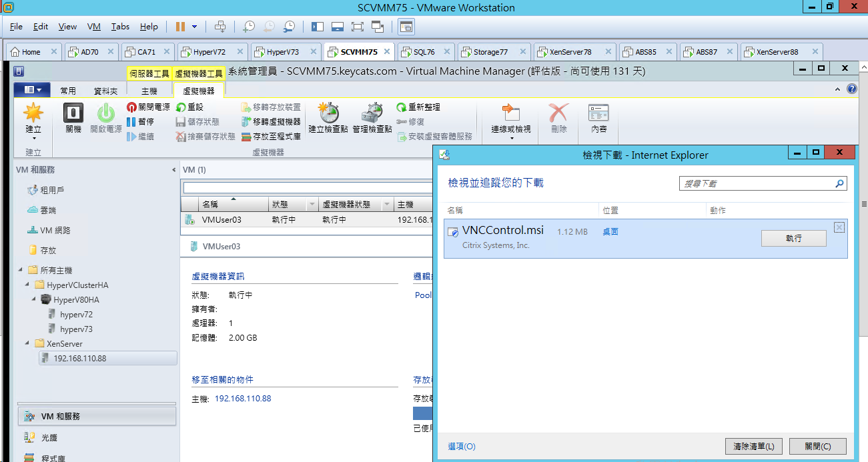
Task: Click VMware take snapshot toolbar icon
Action: pos(249,27)
